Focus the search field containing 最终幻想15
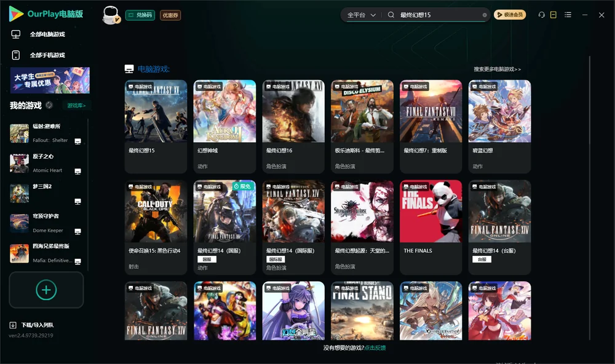The height and width of the screenshot is (364, 615). pos(439,15)
